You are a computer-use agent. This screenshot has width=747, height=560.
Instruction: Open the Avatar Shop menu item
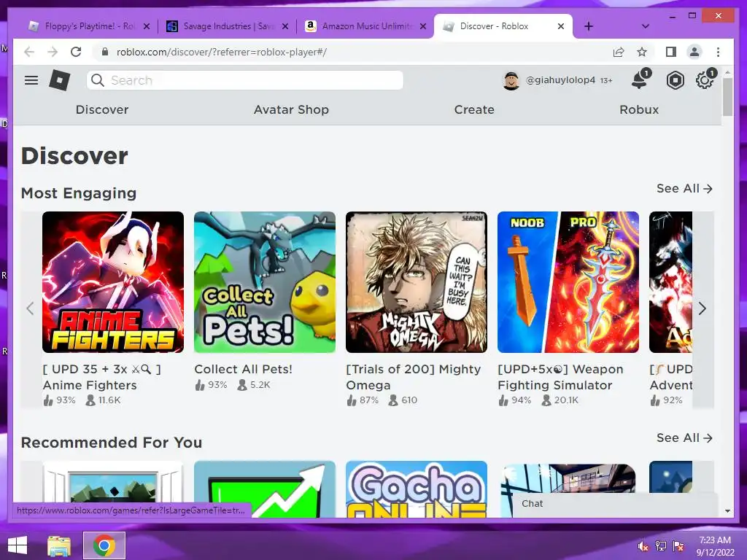coord(291,109)
